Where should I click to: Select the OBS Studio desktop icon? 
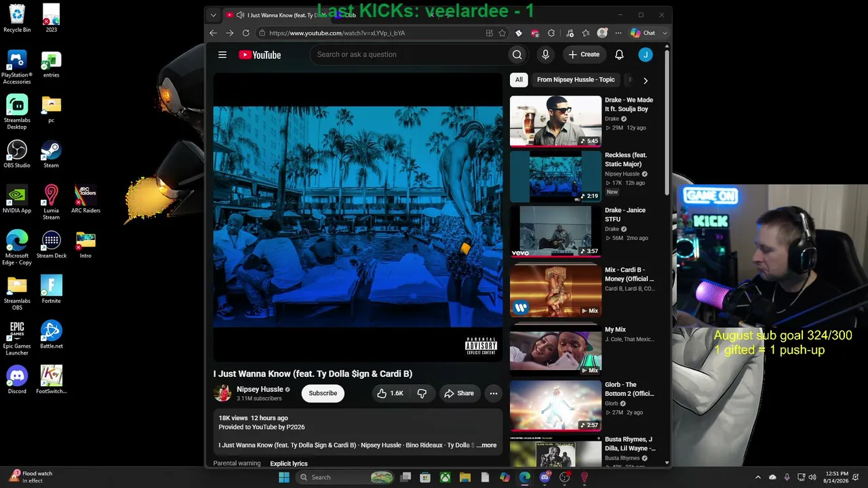coord(17,154)
